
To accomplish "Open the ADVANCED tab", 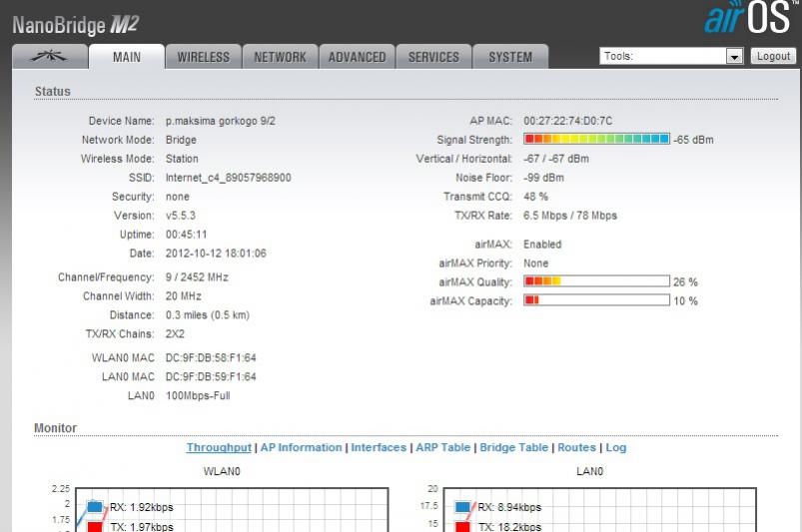I will 357,57.
